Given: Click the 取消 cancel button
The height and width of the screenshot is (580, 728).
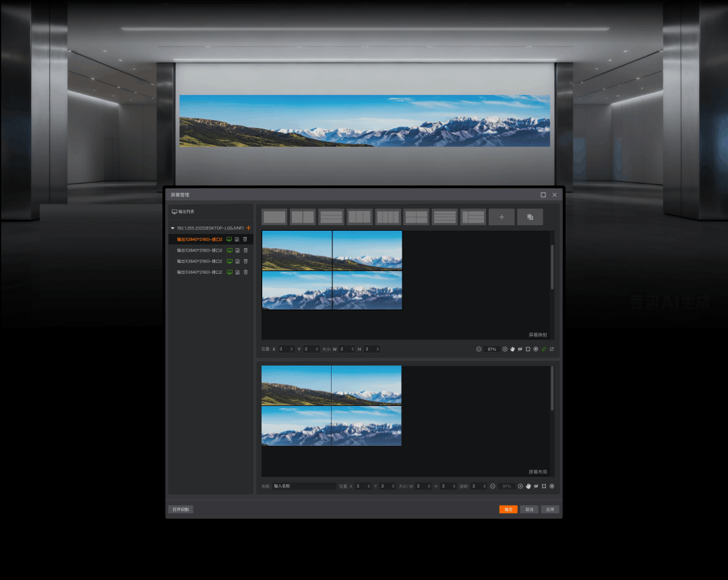Looking at the screenshot, I should pos(529,509).
